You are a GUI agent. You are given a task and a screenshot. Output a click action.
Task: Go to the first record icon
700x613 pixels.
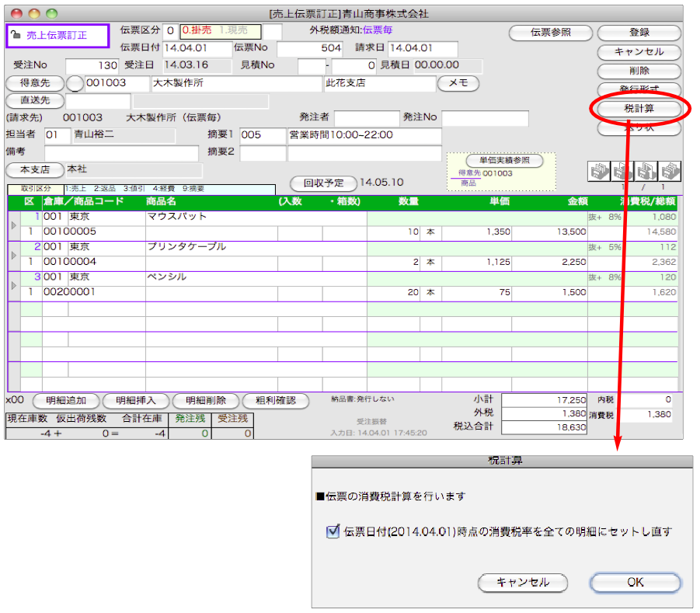pos(599,172)
